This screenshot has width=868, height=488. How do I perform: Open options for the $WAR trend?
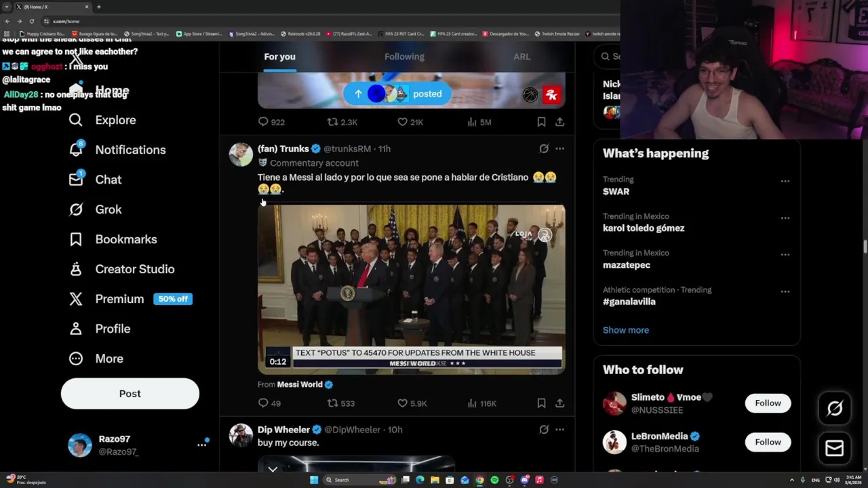[785, 181]
